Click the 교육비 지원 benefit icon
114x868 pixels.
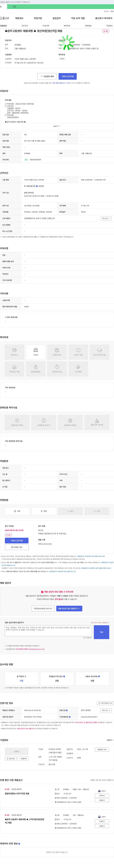[x=78, y=352]
